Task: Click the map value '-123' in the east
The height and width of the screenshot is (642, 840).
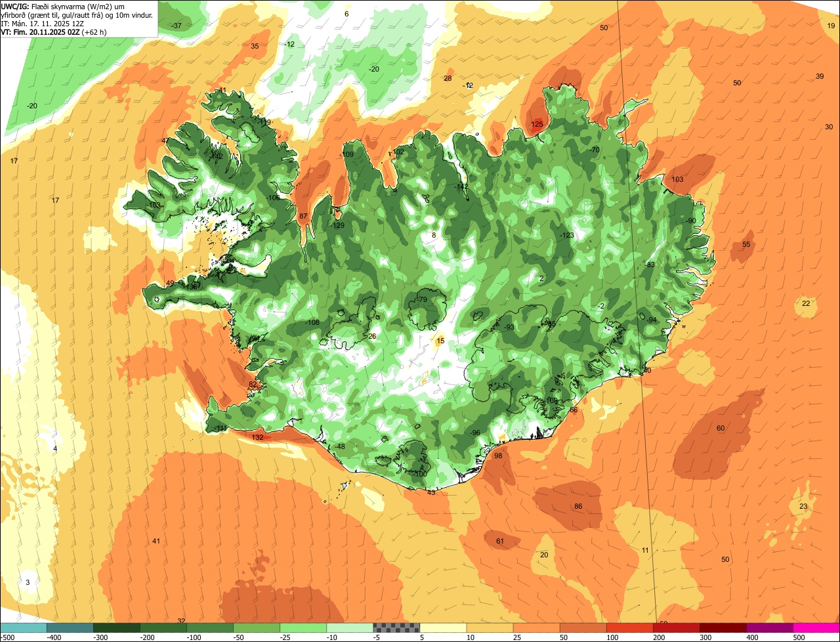Action: (566, 235)
